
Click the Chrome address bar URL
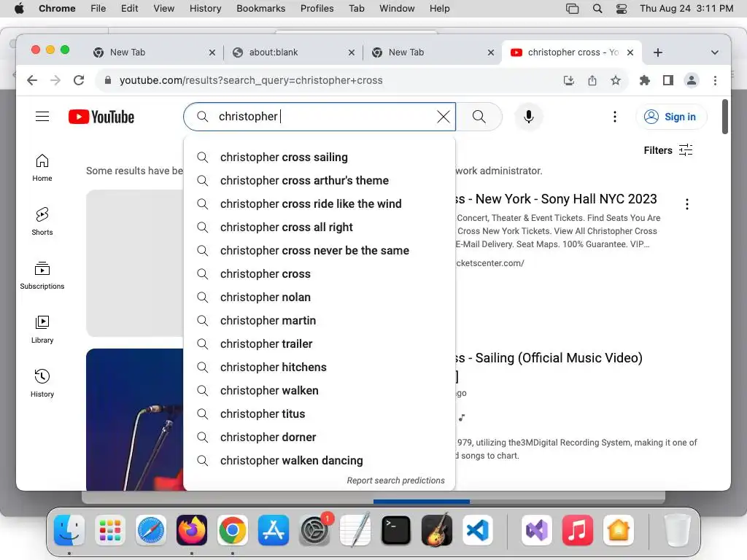pos(251,80)
